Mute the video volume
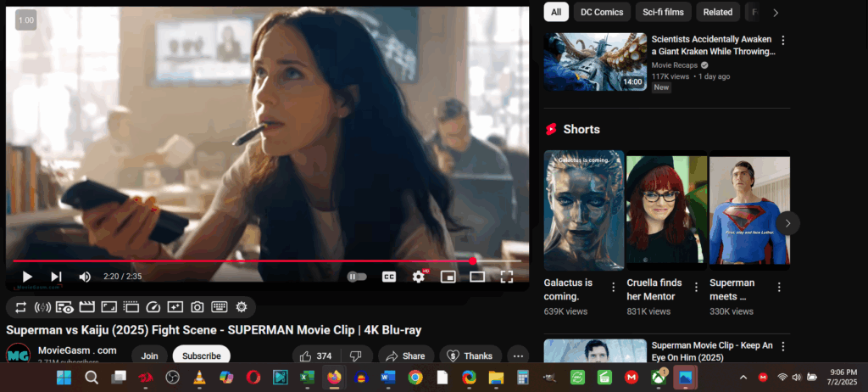 point(85,277)
